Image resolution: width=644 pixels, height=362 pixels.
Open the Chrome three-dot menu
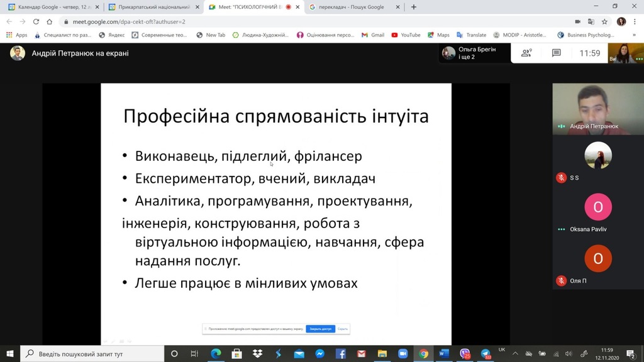click(635, 21)
